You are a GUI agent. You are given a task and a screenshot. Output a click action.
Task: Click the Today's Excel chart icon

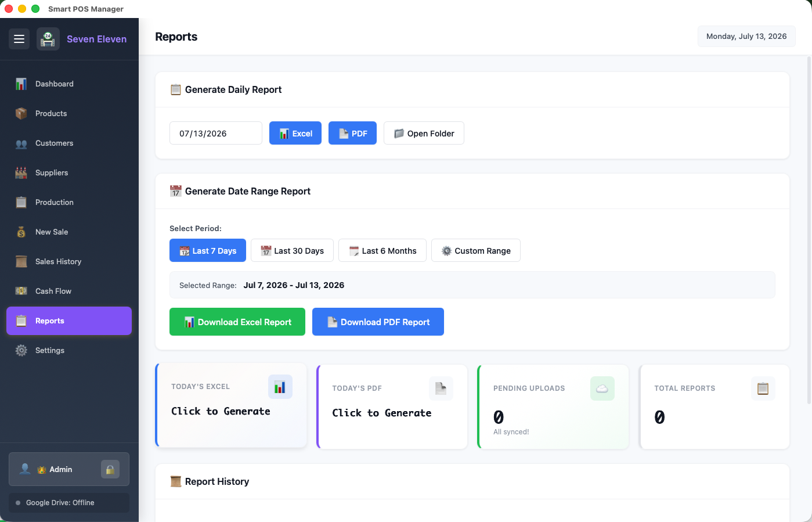280,387
